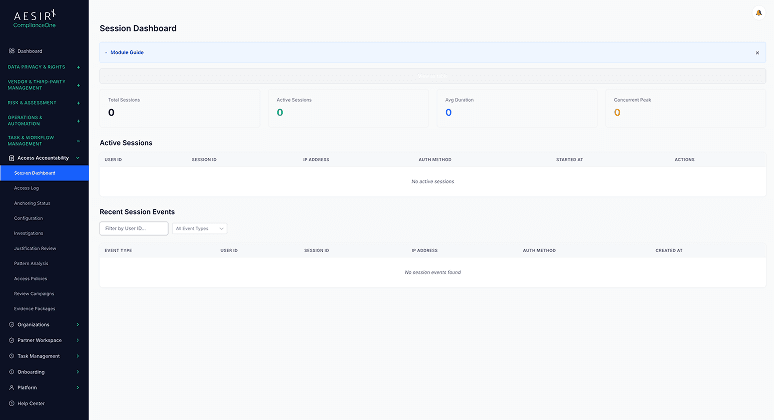Image resolution: width=774 pixels, height=420 pixels.
Task: Click the Onboarding sidebar icon
Action: (12, 372)
